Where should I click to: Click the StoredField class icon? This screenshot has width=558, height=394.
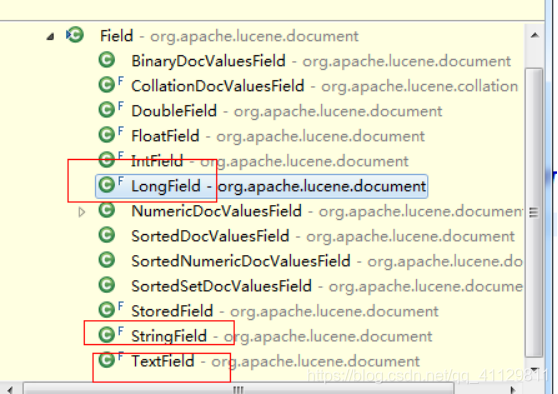point(107,310)
